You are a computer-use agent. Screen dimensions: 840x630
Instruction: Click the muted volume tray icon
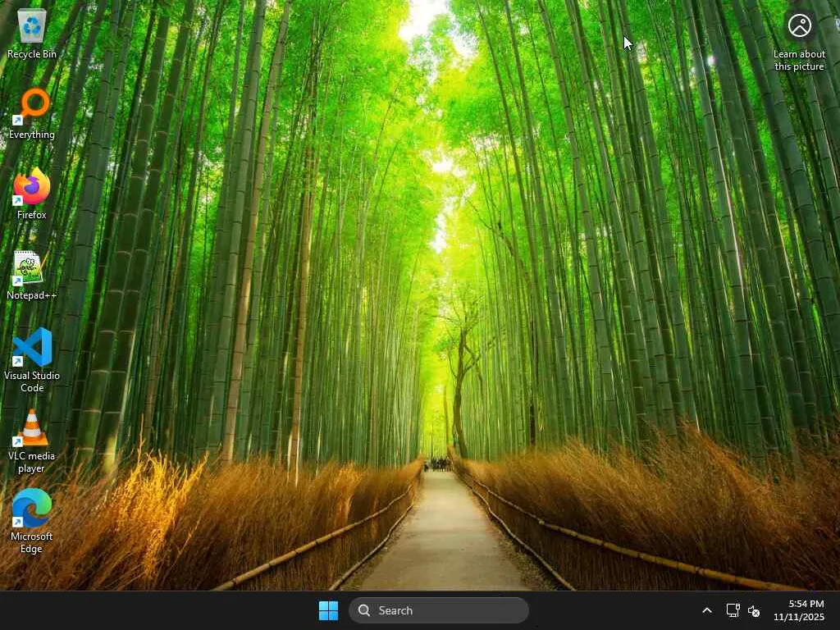point(754,610)
